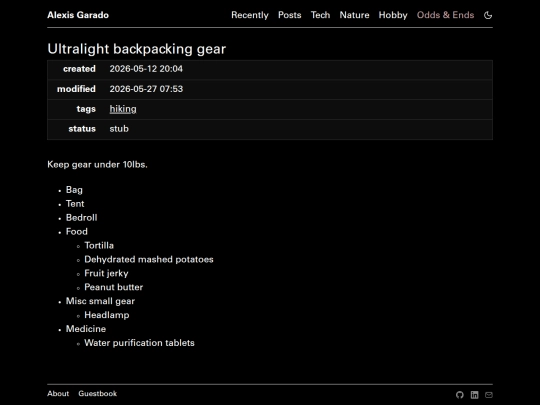Image resolution: width=540 pixels, height=405 pixels.
Task: Open the Hobby nav item
Action: coord(393,15)
